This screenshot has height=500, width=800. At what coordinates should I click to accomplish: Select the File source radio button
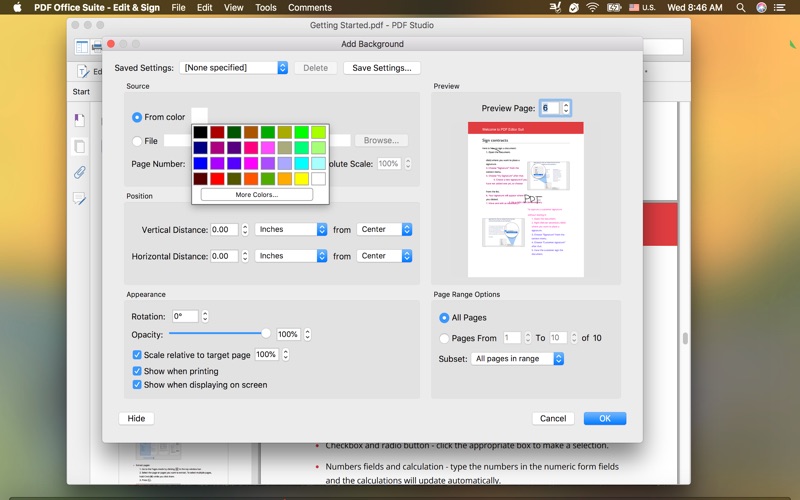137,141
